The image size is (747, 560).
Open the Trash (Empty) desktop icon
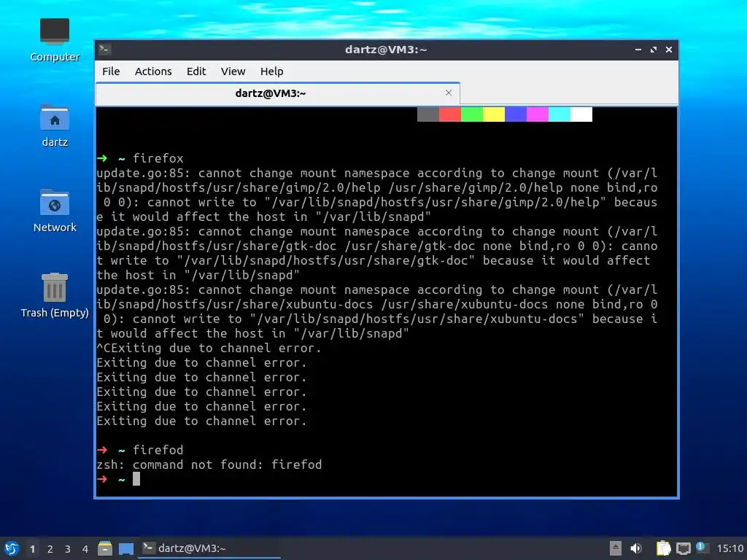[x=54, y=296]
